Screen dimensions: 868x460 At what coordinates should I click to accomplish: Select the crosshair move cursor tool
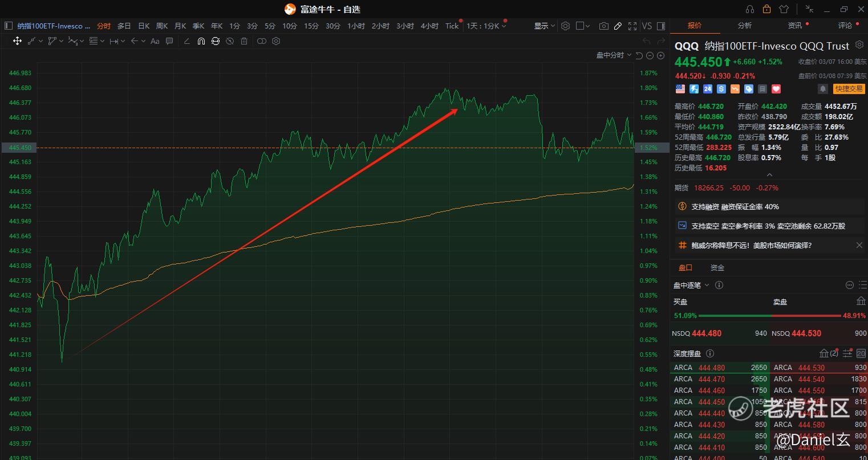pyautogui.click(x=17, y=41)
